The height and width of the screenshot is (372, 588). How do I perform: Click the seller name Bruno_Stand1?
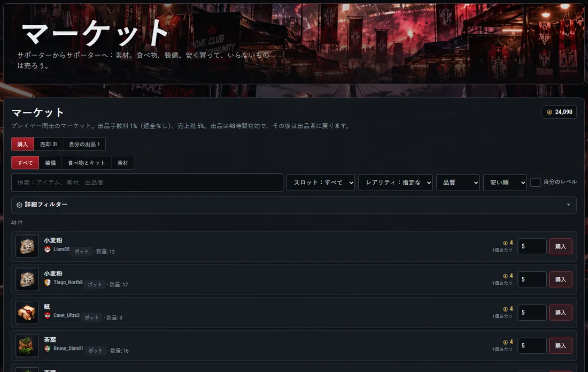click(68, 348)
